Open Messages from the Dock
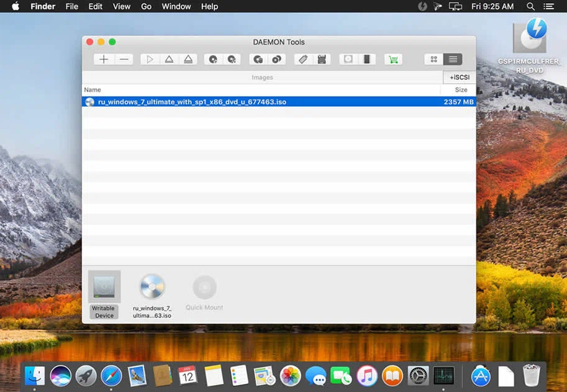The height and width of the screenshot is (392, 567). 315,376
